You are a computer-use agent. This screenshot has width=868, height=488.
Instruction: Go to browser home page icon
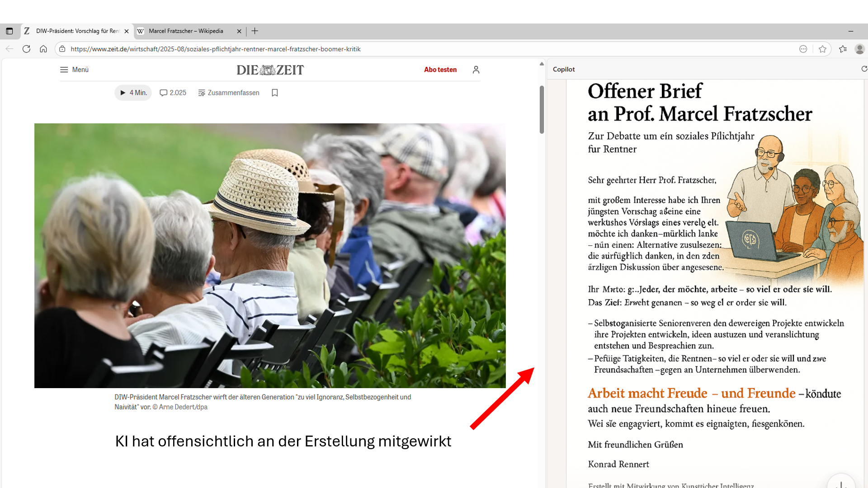pos(43,49)
